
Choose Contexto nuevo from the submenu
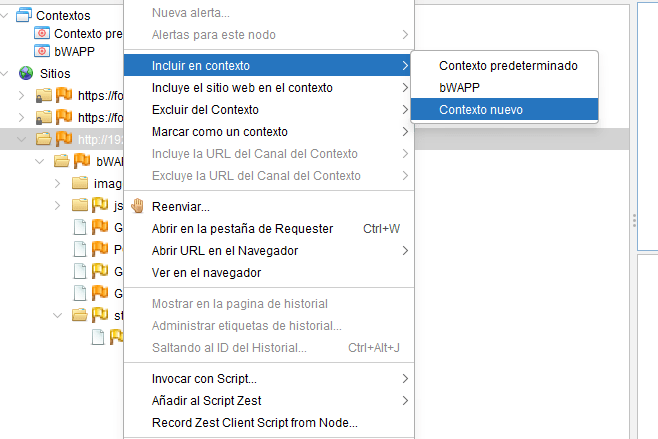[x=480, y=109]
